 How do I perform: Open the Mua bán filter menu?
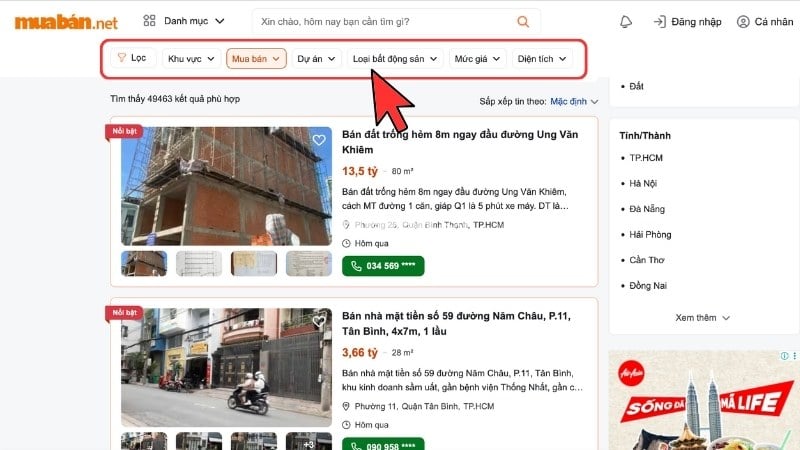pyautogui.click(x=256, y=58)
